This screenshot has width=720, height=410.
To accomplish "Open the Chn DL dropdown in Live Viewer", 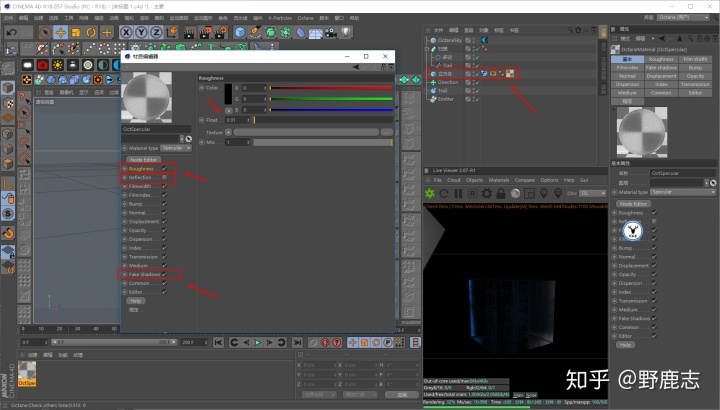I will (592, 193).
